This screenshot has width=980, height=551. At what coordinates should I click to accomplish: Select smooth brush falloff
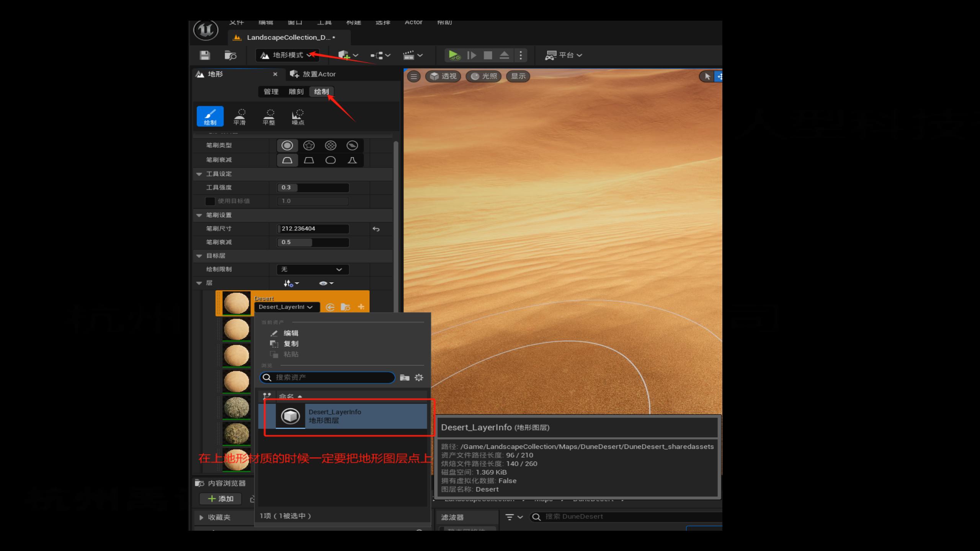point(287,160)
